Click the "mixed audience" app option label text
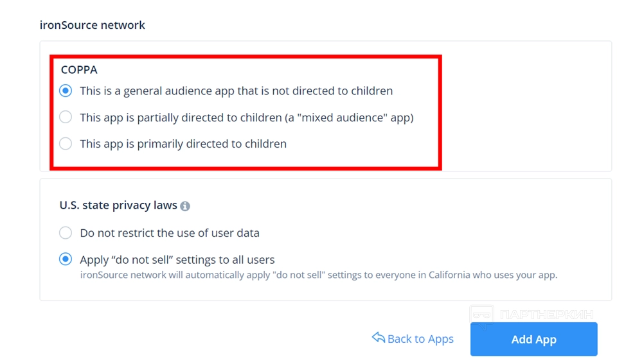626x364 pixels. click(x=246, y=117)
